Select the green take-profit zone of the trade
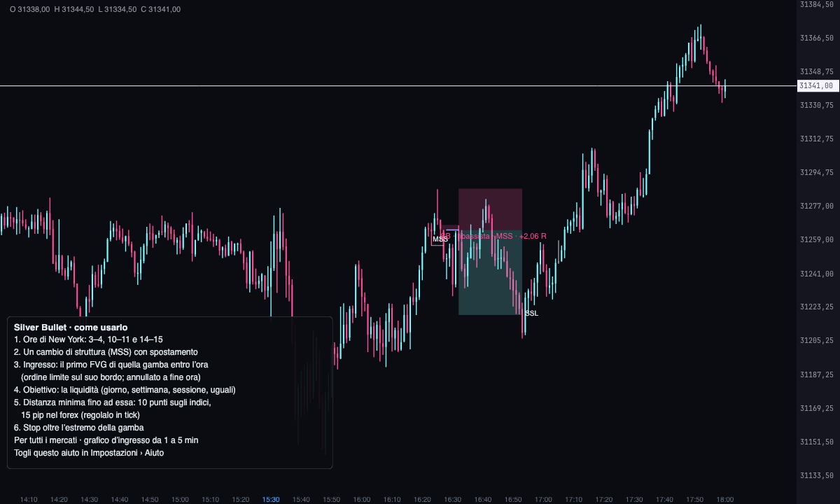The height and width of the screenshot is (504, 840). (490, 272)
